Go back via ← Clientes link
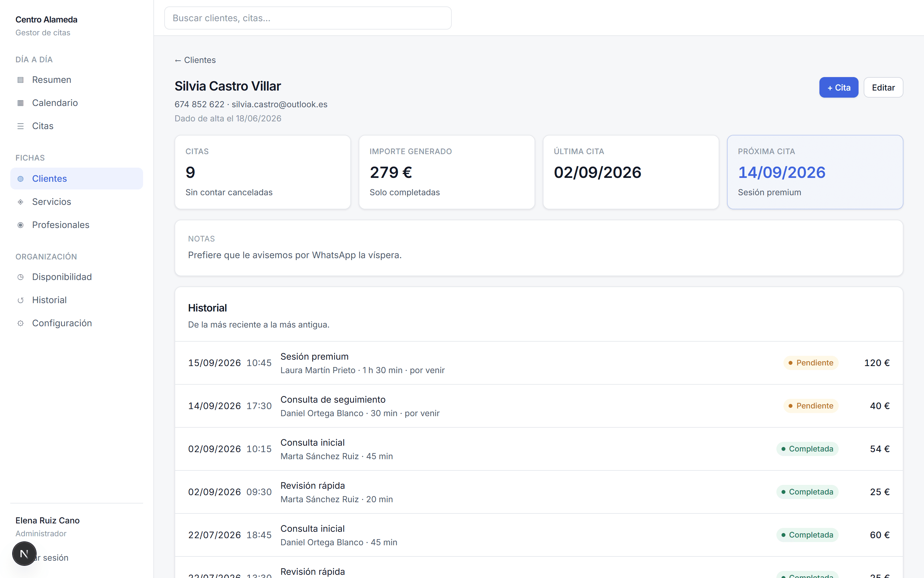 (x=195, y=60)
